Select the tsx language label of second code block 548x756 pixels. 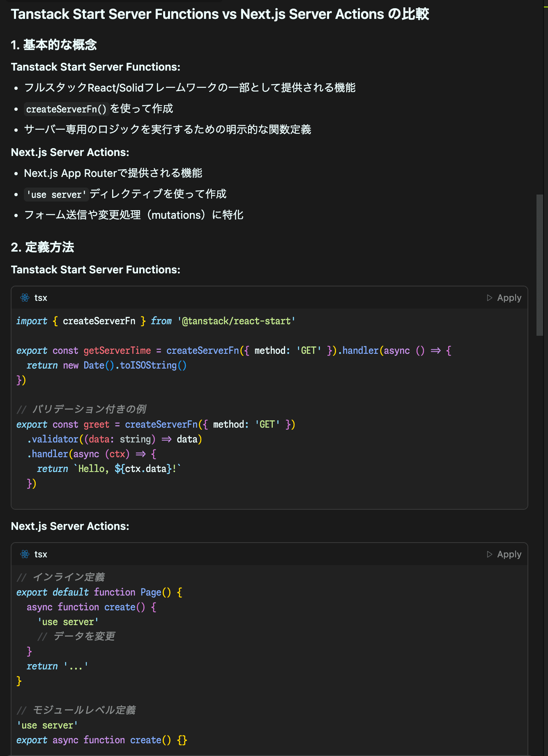pyautogui.click(x=41, y=554)
